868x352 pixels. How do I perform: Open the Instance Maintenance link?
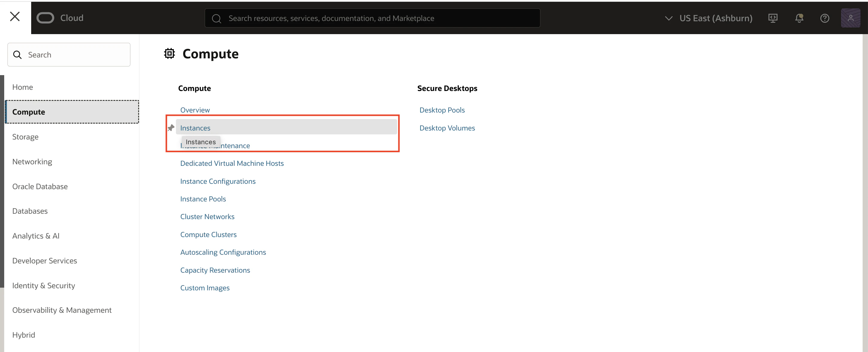tap(215, 146)
